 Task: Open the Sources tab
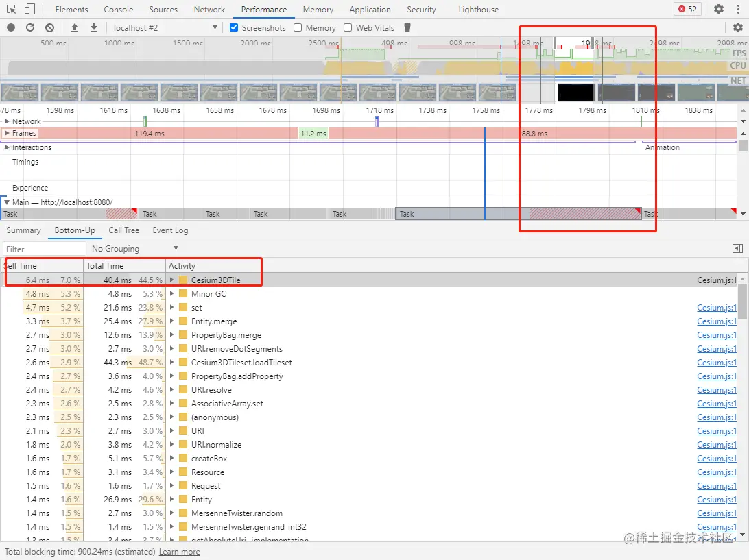pos(163,9)
